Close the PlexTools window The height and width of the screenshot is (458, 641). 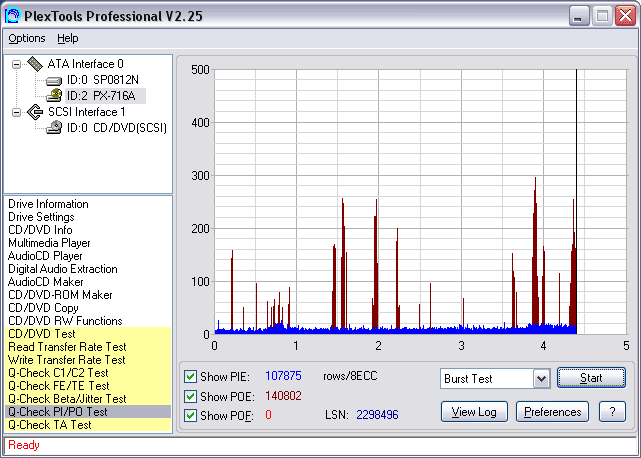[x=625, y=16]
